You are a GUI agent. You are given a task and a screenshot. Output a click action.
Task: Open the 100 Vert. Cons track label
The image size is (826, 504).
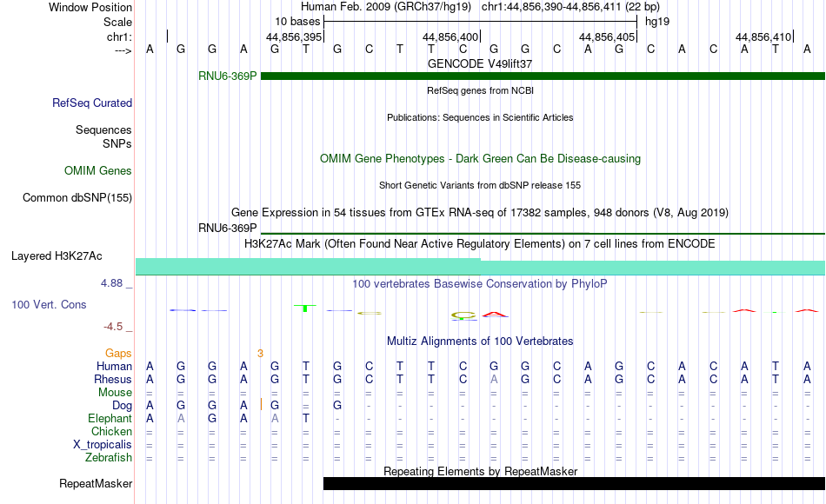(49, 304)
